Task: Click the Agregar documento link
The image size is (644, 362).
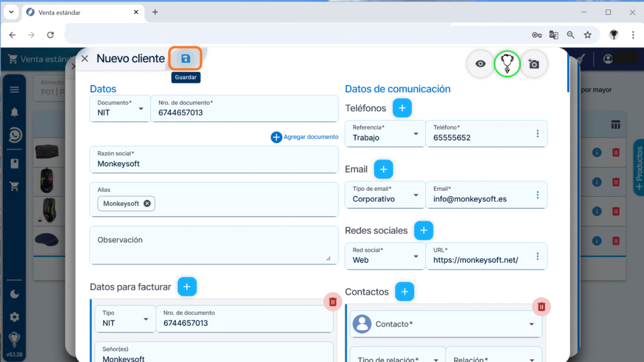Action: coord(305,137)
